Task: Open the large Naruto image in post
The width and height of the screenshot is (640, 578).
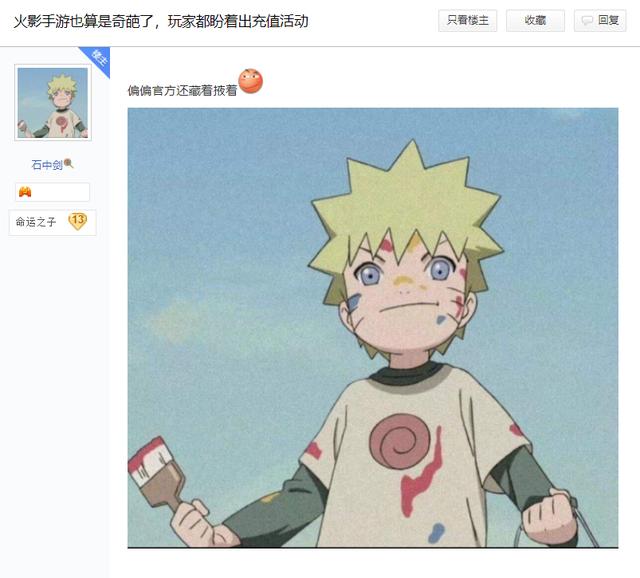Action: point(373,328)
